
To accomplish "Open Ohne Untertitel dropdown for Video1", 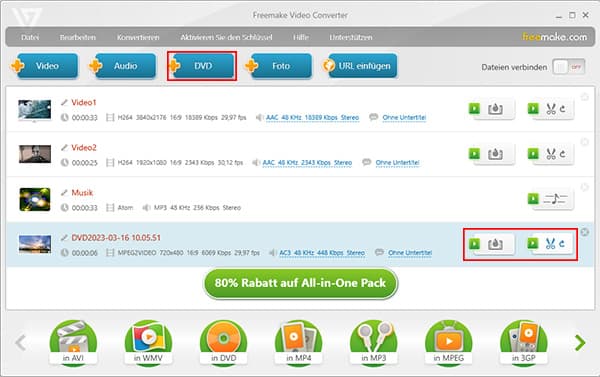I will coord(404,118).
